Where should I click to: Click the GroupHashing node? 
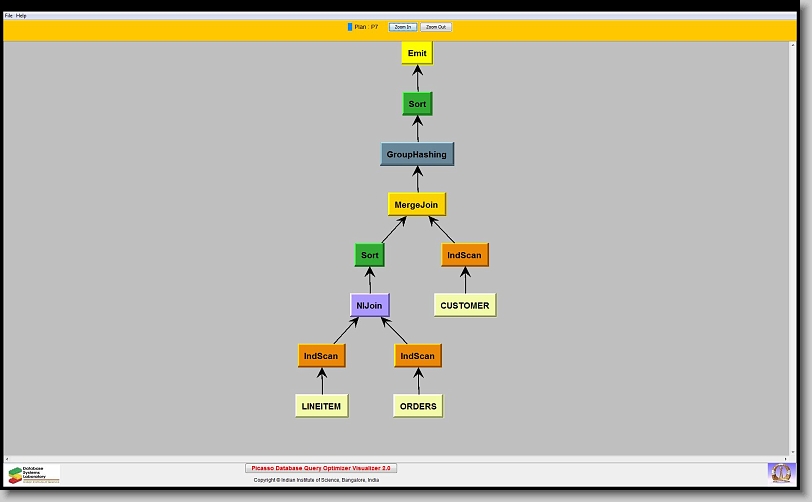tap(417, 154)
